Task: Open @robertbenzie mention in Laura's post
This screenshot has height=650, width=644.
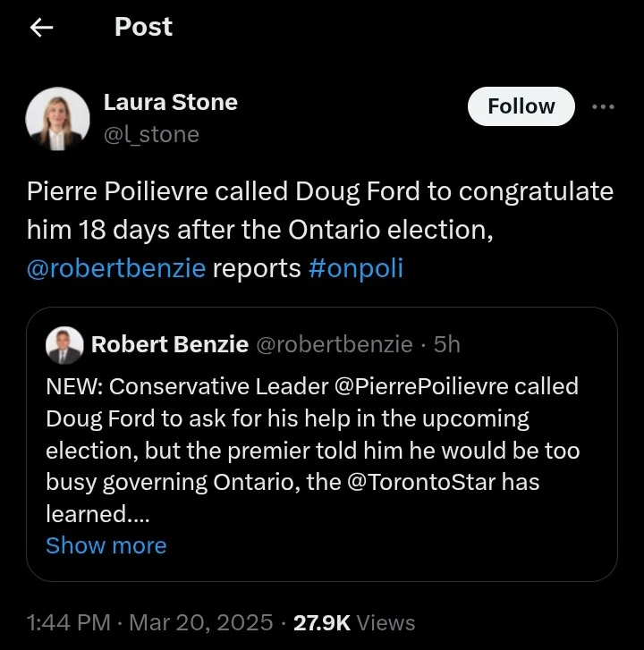Action: point(115,268)
